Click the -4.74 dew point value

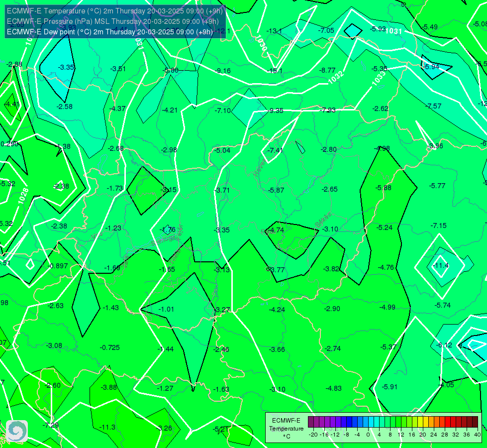tap(276, 230)
